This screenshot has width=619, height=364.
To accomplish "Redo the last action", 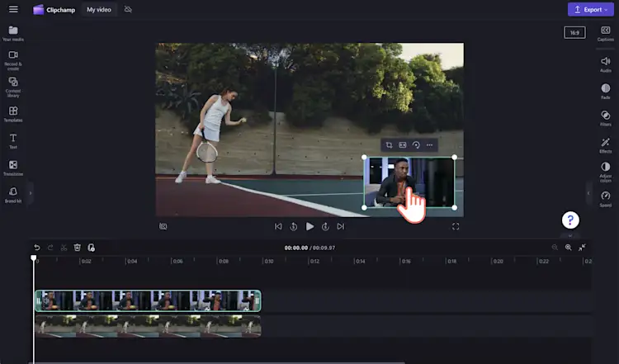I will 50,248.
